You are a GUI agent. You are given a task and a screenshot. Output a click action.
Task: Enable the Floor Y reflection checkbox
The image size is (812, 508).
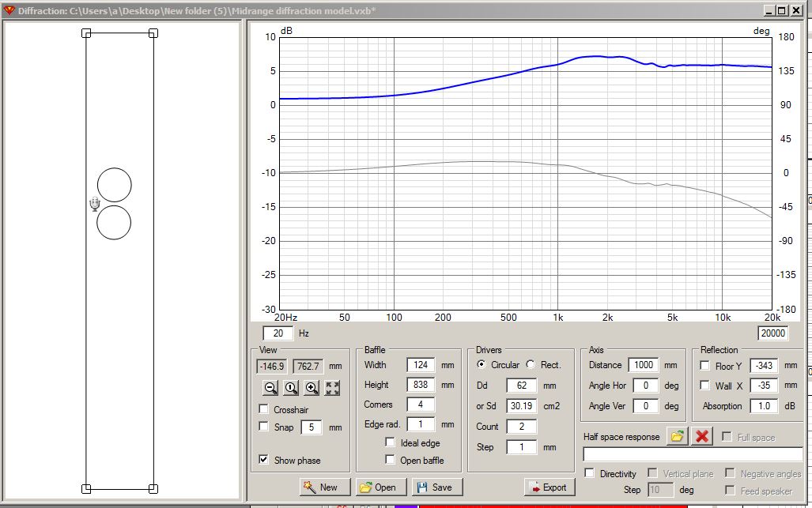pyautogui.click(x=705, y=366)
